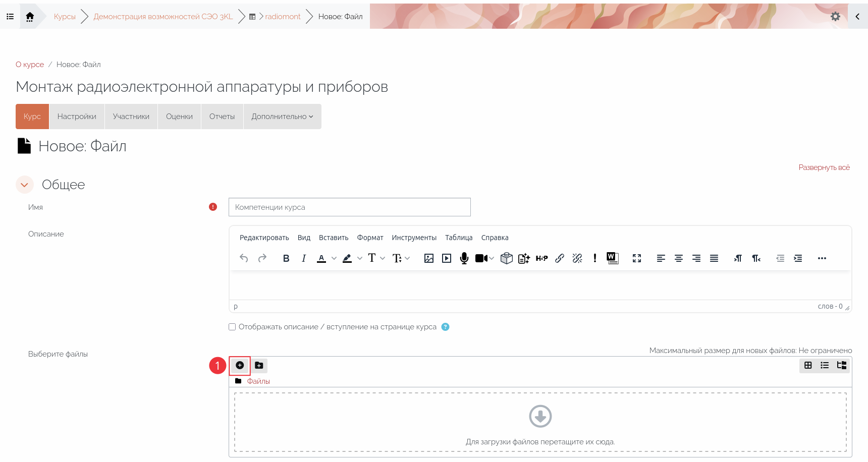The image size is (868, 462).
Task: Switch file manager to icons view
Action: tap(808, 365)
